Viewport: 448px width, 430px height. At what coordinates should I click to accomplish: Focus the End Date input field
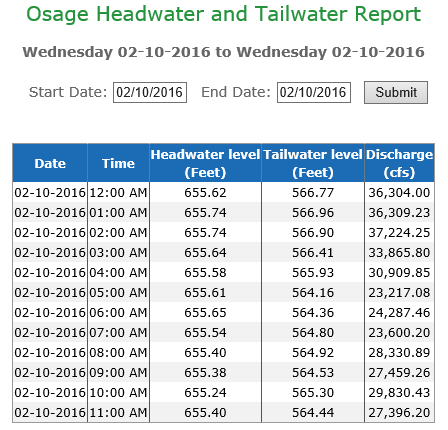pyautogui.click(x=314, y=92)
